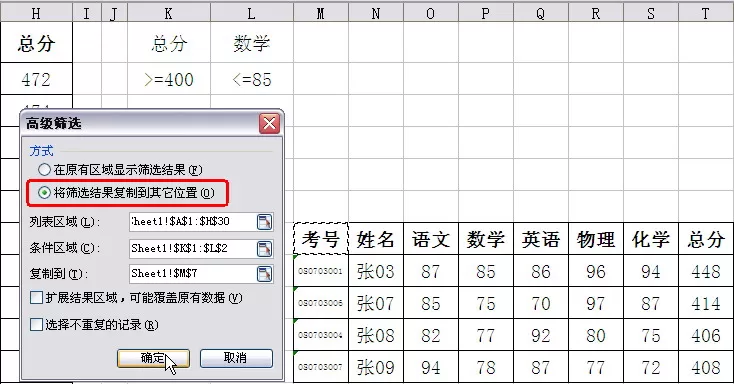734x384 pixels.
Task: Select column K header
Action: 169,14
